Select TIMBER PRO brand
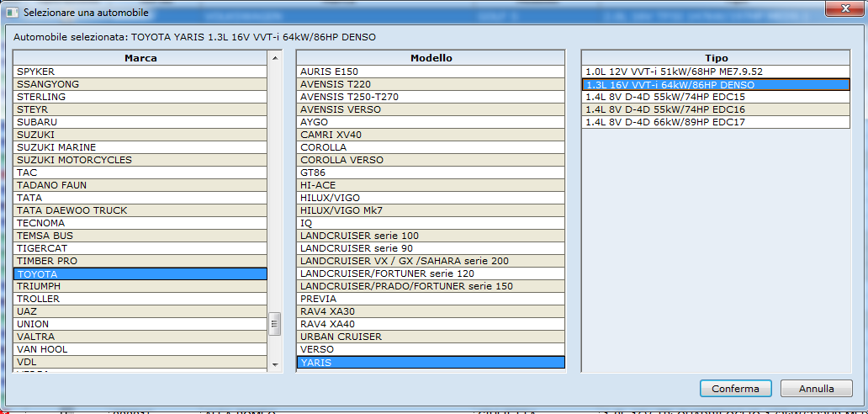 click(140, 261)
